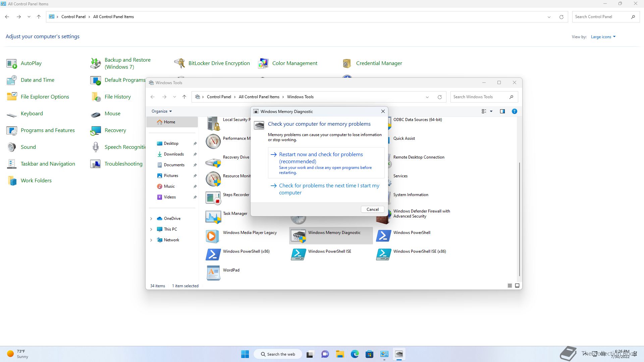The width and height of the screenshot is (644, 362).
Task: Open BitLocker Drive Encryption icon
Action: [x=179, y=63]
